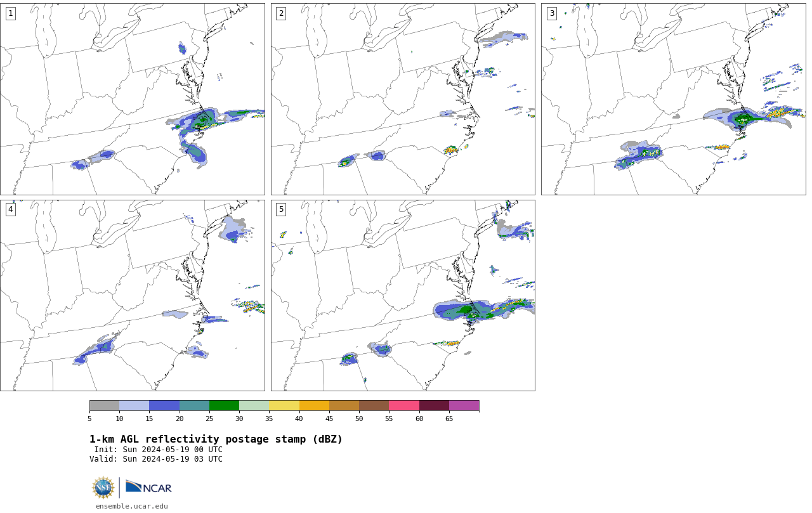This screenshot has width=812, height=513.
Task: Open ensemble member 1 reflectivity map
Action: [133, 99]
